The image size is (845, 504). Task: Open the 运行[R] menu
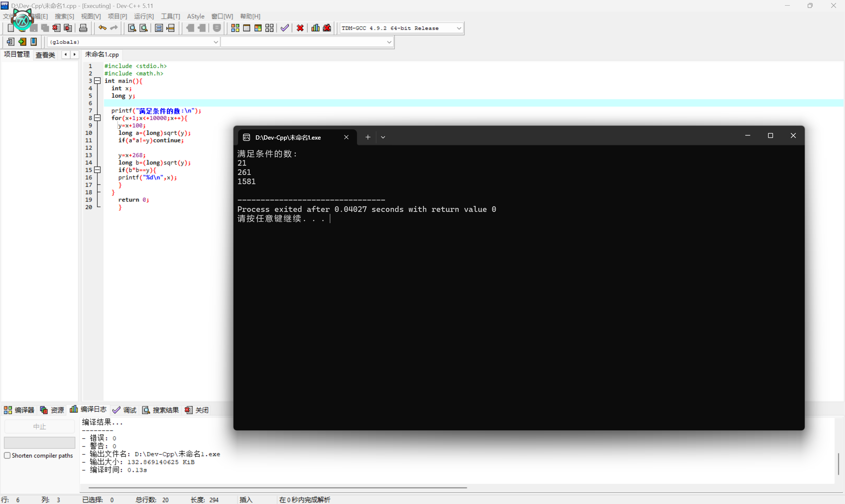point(144,16)
